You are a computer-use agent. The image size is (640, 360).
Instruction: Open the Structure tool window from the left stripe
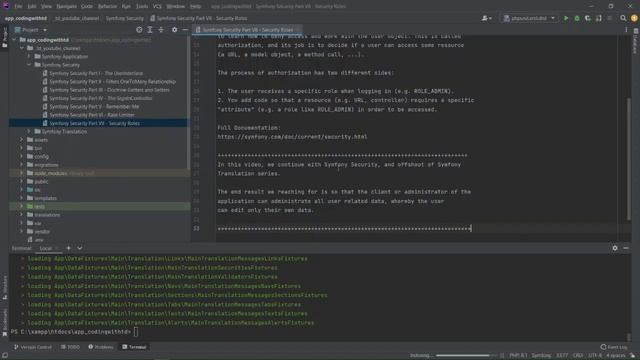[x=4, y=287]
